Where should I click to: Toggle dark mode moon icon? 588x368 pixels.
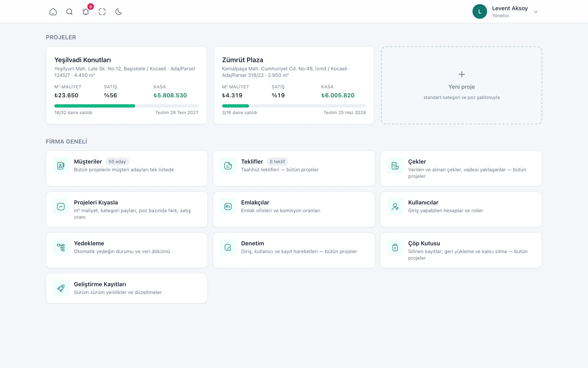(119, 12)
